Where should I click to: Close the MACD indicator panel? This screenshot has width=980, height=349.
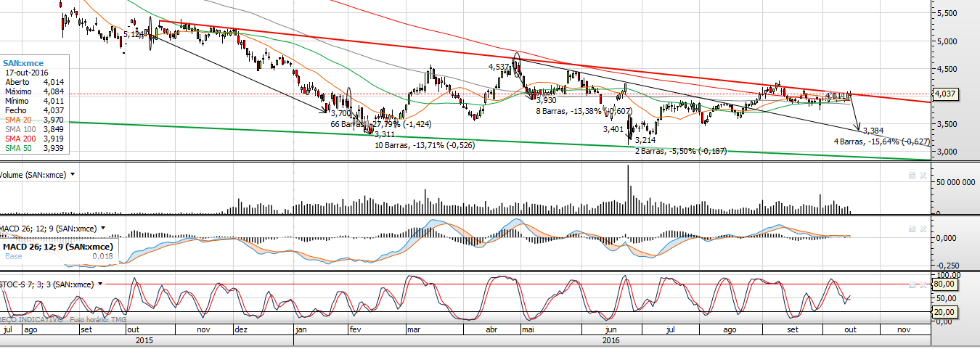point(923,229)
